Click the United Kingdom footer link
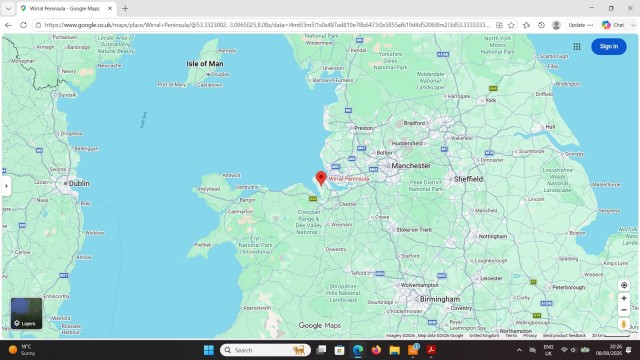This screenshot has height=360, width=640. pyautogui.click(x=484, y=336)
